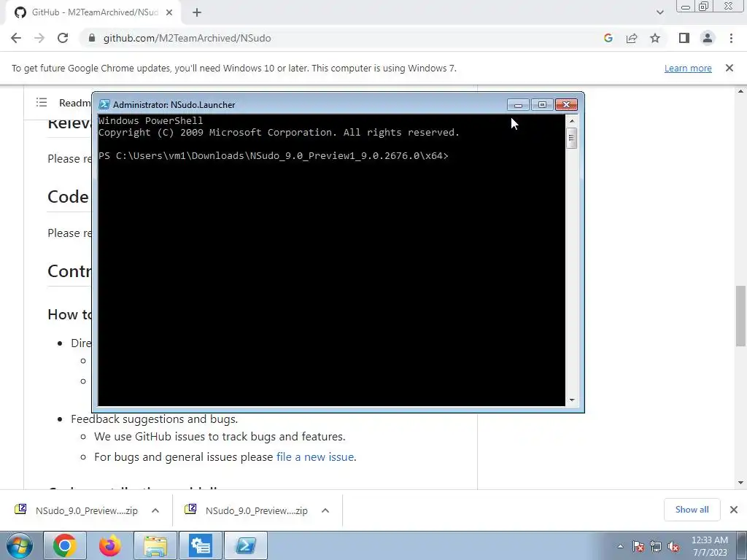
Task: Open the muted volume tray icon
Action: pos(673,547)
